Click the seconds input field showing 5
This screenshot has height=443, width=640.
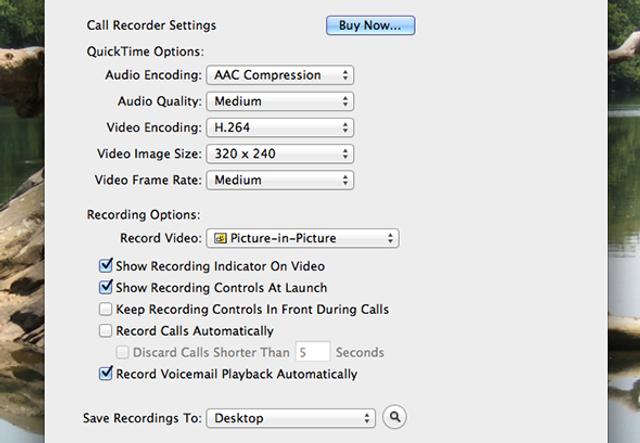312,352
